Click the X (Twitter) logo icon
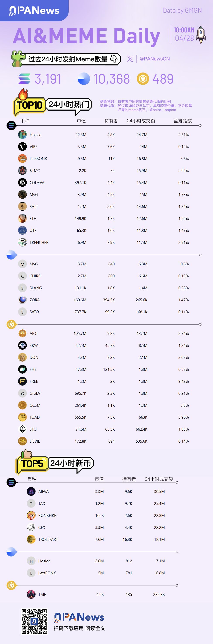This screenshot has width=213, height=644. [x=130, y=59]
